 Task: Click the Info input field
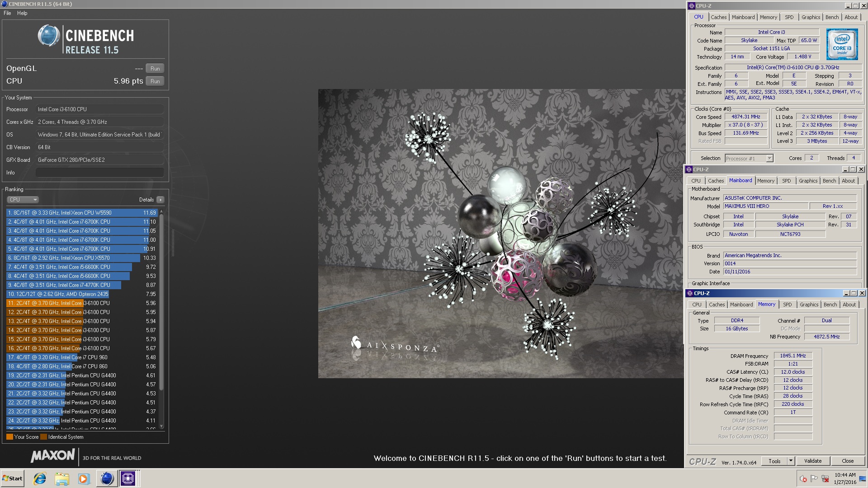coord(100,173)
